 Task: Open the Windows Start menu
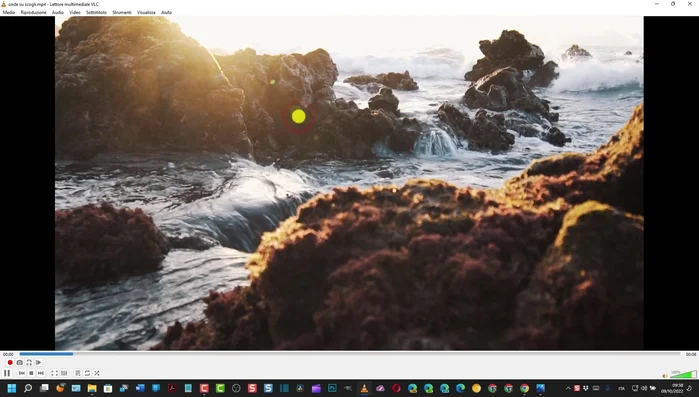pos(12,389)
